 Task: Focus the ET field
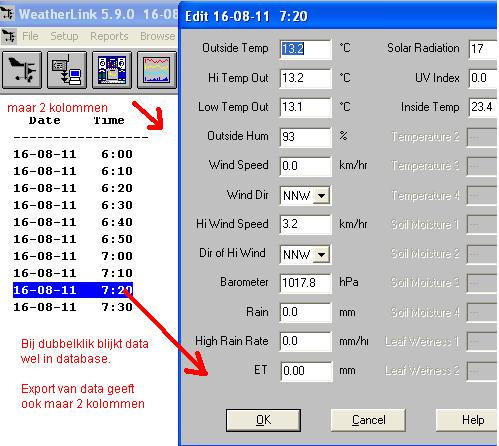click(306, 371)
